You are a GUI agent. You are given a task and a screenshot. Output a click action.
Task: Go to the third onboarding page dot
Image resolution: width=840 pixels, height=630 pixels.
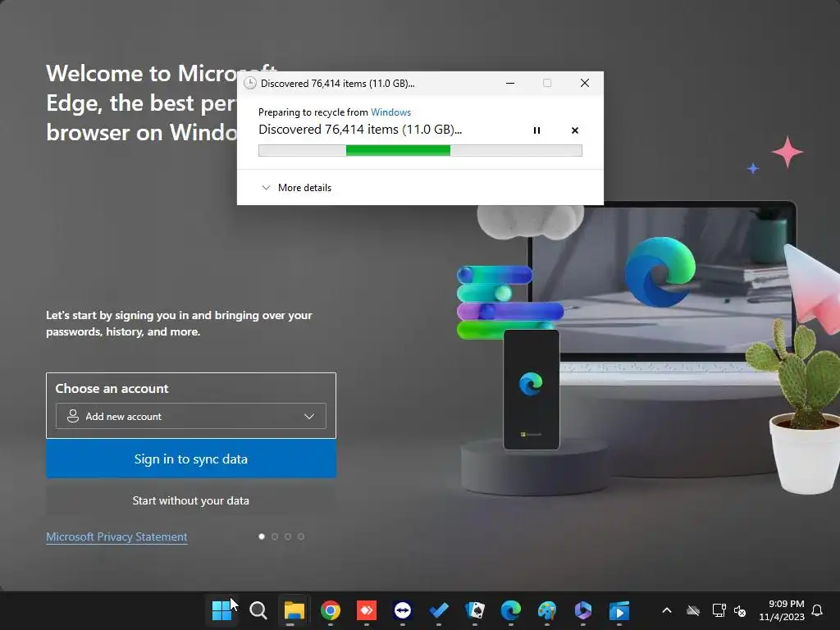(x=288, y=536)
